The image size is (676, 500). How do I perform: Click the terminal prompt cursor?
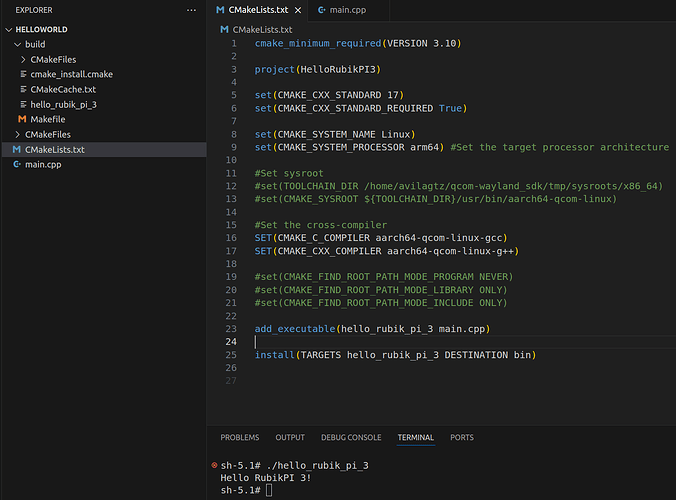click(x=269, y=490)
